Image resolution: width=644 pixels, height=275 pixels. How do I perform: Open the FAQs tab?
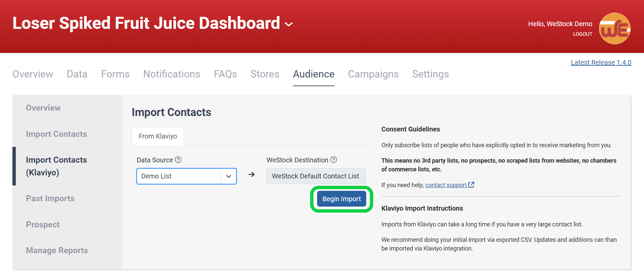click(x=225, y=74)
